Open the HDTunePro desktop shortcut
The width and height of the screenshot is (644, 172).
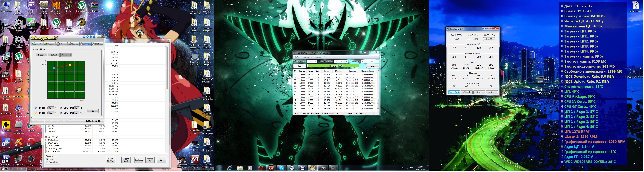18,92
